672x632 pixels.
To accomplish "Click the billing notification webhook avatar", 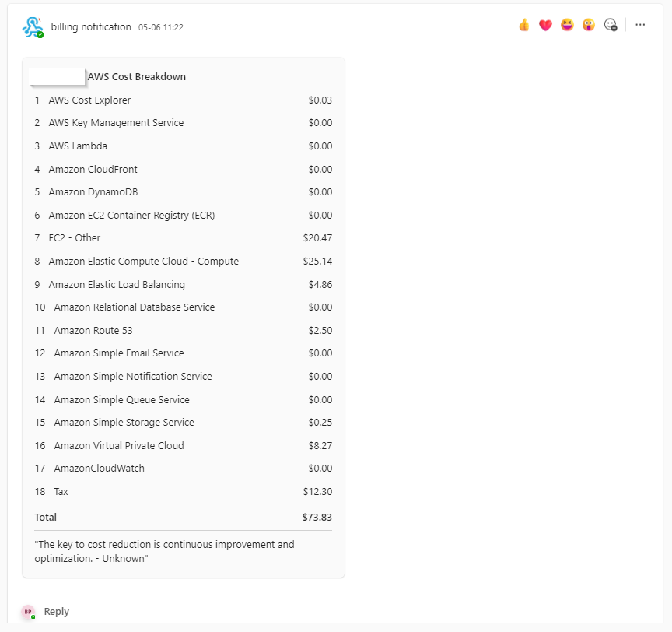I will 33,27.
